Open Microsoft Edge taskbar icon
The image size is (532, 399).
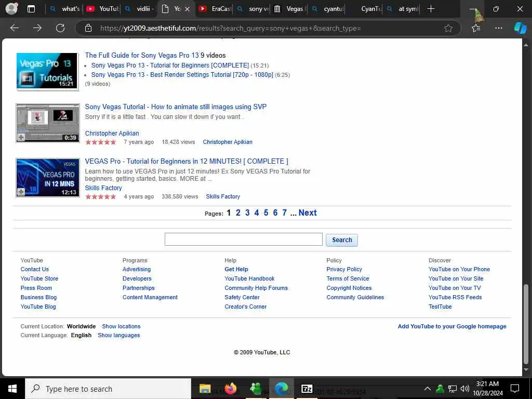[x=281, y=389]
